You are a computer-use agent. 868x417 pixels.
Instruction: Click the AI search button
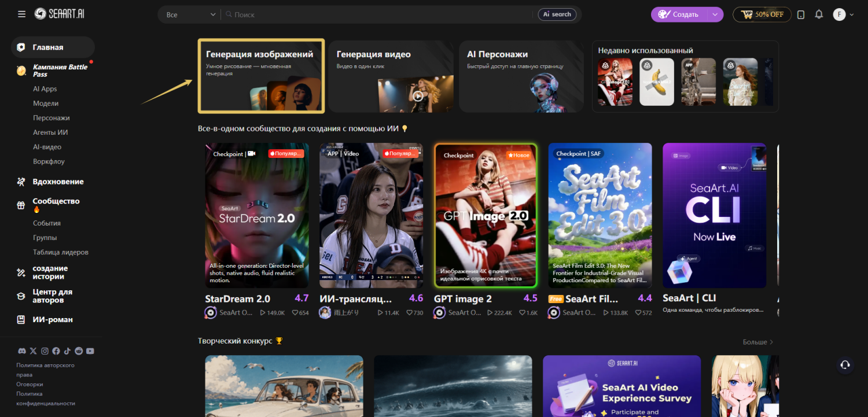pyautogui.click(x=557, y=14)
